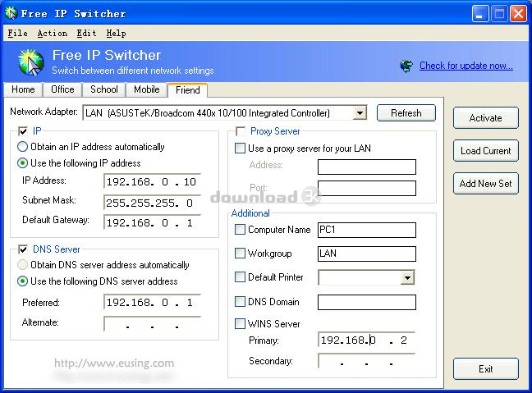Screen dimensions: 532x393
Task: Click the proxy Address input field
Action: click(367, 167)
